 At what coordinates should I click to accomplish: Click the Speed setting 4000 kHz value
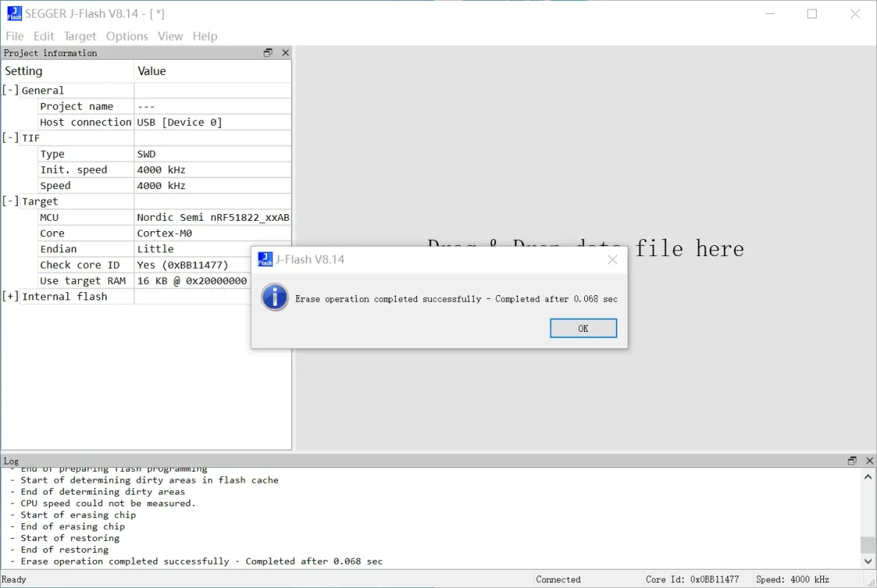[x=161, y=185]
